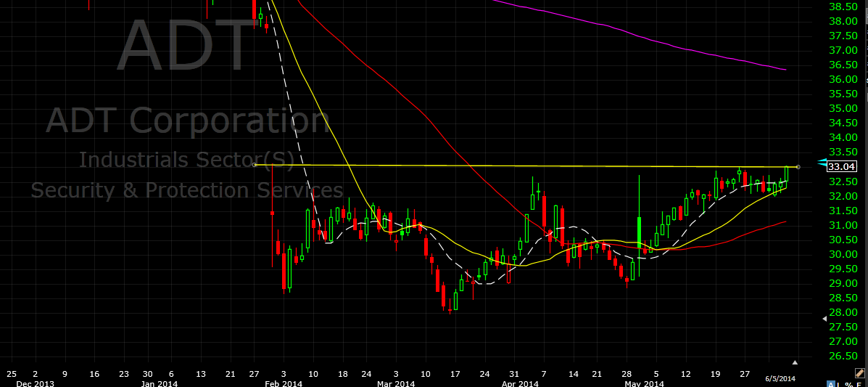Toggle the blue 'A' auto-scale button
The image size is (868, 387).
click(x=831, y=383)
